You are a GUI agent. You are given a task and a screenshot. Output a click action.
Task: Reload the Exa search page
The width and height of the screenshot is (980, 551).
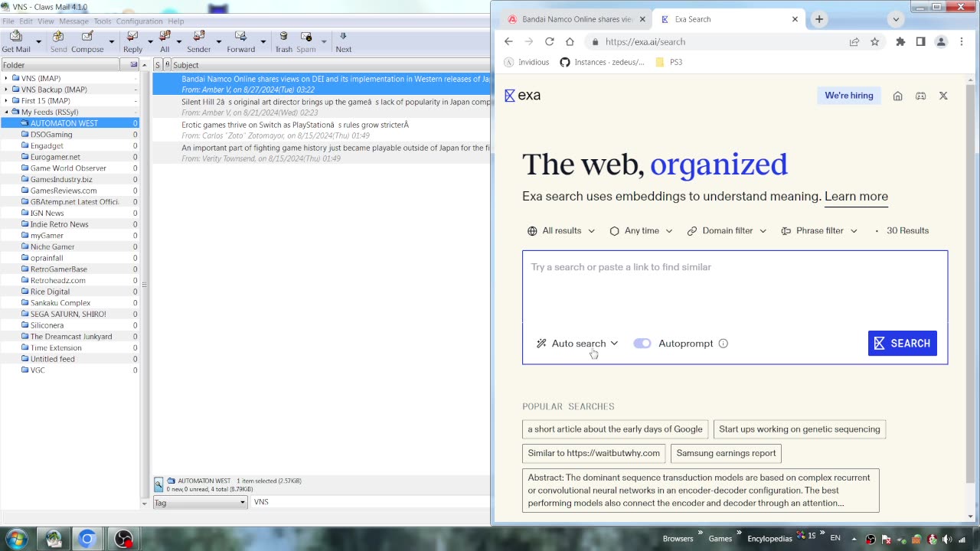coord(549,42)
